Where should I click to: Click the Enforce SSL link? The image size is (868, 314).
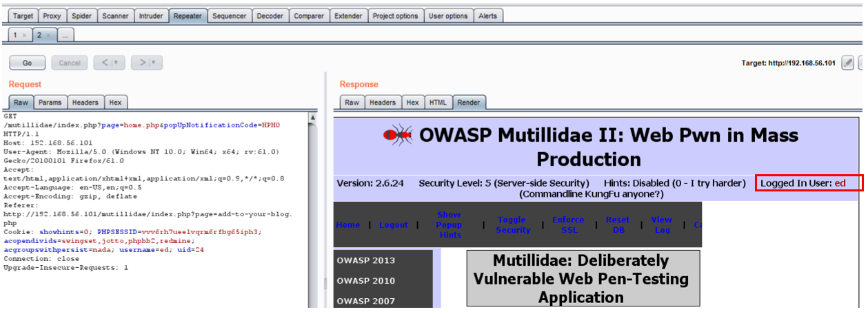569,225
